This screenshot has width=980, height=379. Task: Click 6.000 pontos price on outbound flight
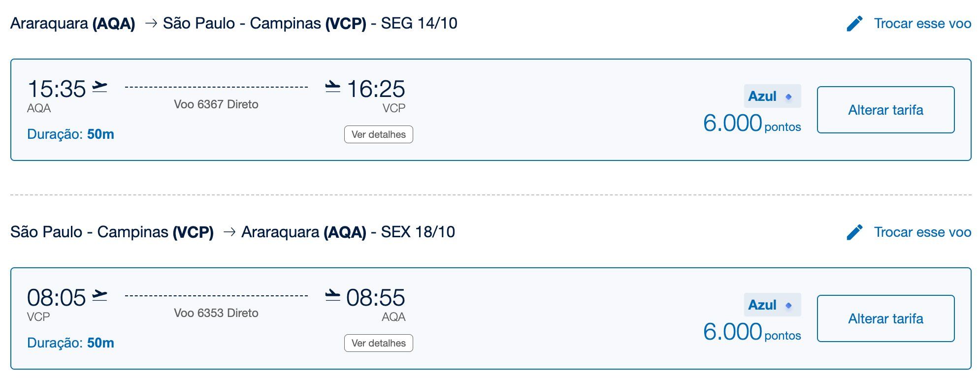(x=752, y=123)
